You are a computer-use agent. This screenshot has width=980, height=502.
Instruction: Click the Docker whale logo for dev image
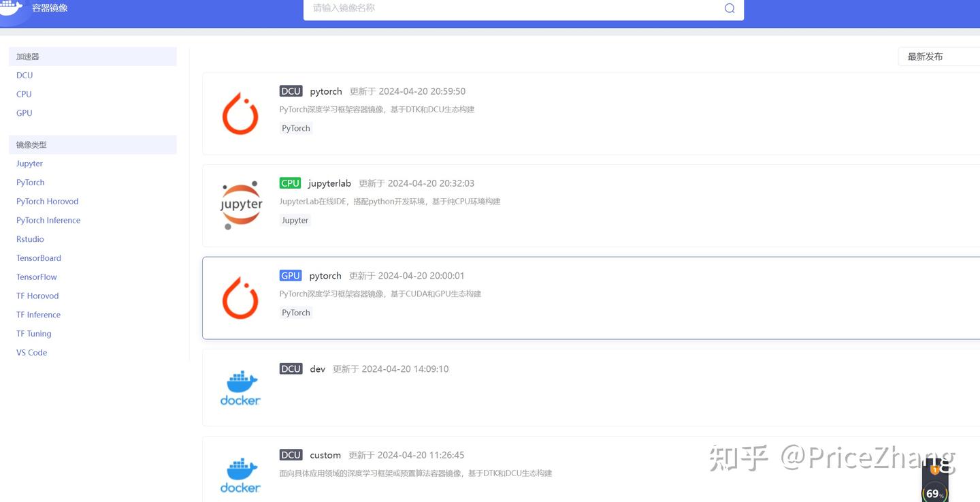pos(240,388)
